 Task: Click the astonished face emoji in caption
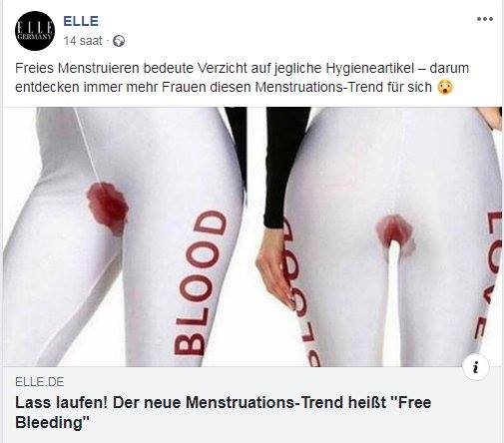pos(445,87)
